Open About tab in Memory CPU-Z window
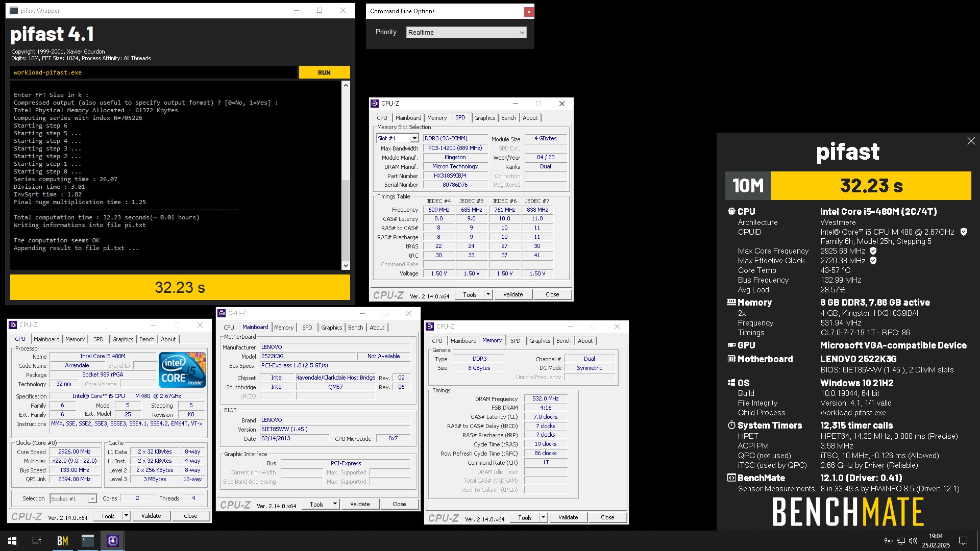Screen dimensions: 980x551 point(585,341)
